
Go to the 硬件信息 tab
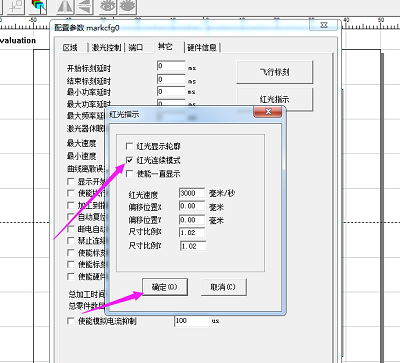pyautogui.click(x=202, y=48)
